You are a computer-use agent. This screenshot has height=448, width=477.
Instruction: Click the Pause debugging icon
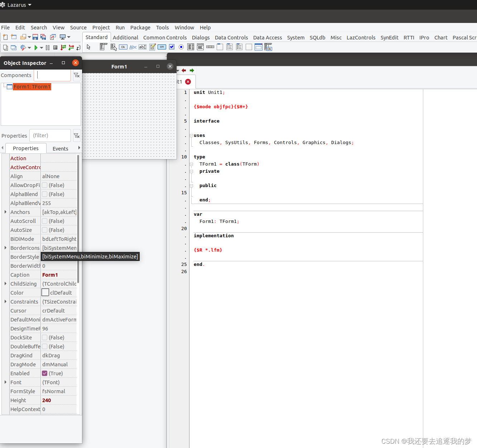pyautogui.click(x=48, y=47)
